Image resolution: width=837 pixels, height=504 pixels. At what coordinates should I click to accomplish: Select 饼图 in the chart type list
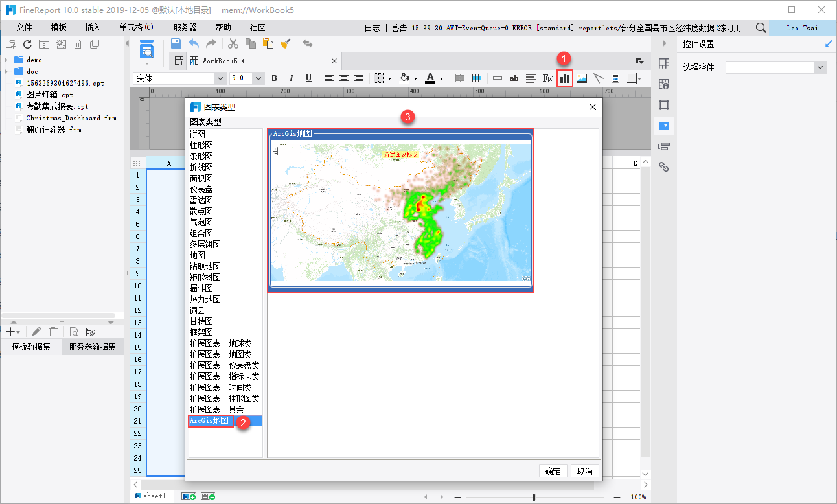(x=197, y=134)
